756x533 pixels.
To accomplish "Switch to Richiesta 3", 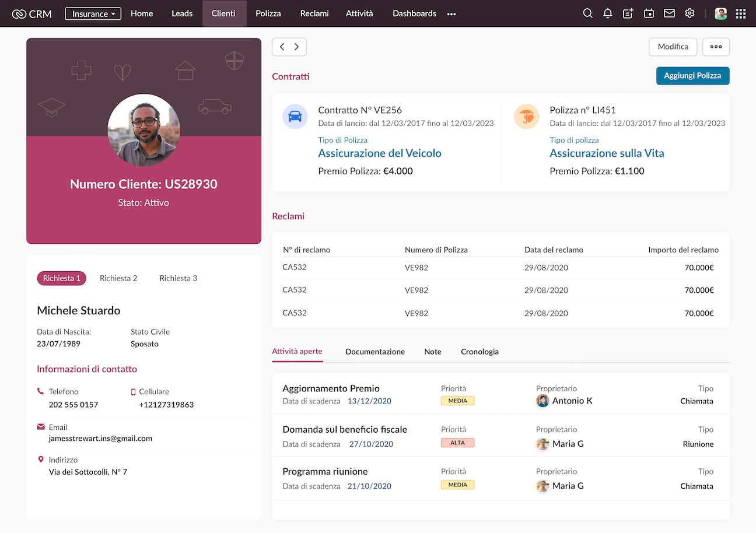I will point(178,278).
